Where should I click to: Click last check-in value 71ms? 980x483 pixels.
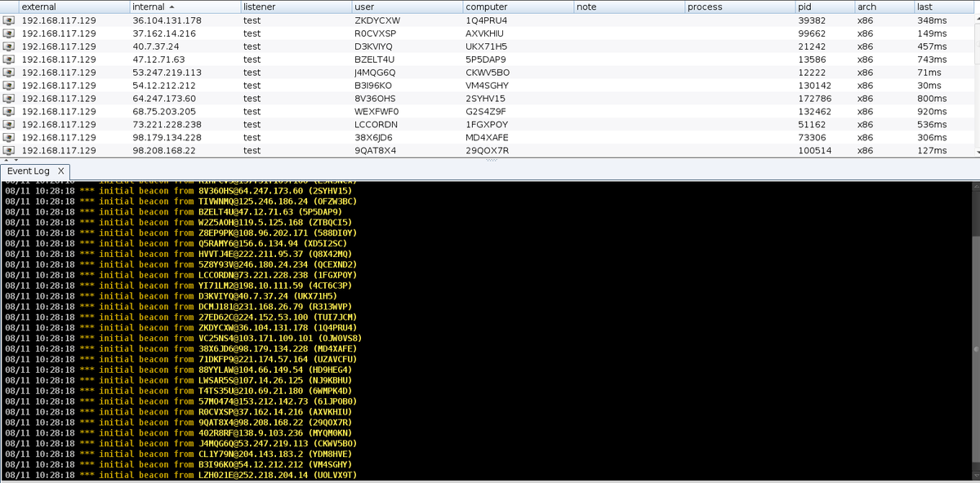[x=929, y=73]
